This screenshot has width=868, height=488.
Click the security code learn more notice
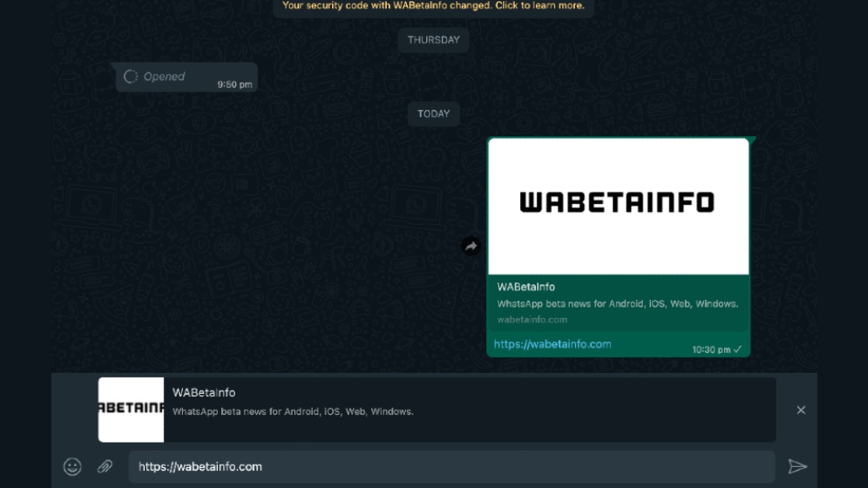tap(433, 6)
